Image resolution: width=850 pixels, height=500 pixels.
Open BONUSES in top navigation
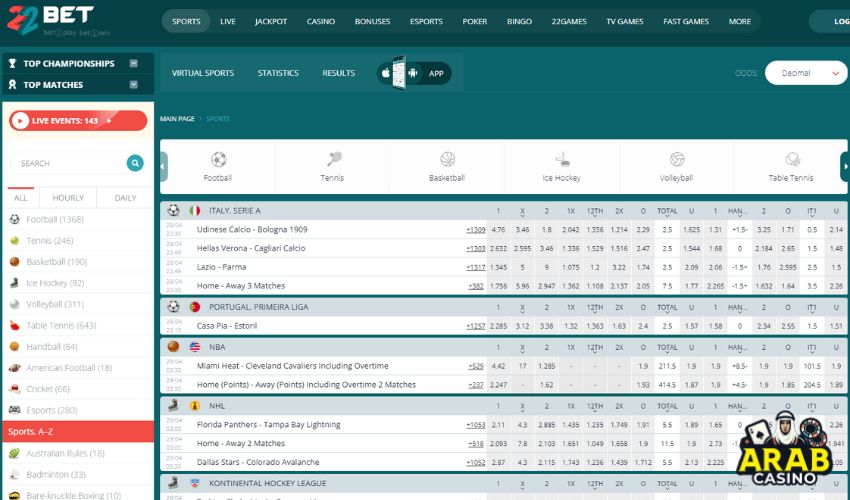point(372,22)
